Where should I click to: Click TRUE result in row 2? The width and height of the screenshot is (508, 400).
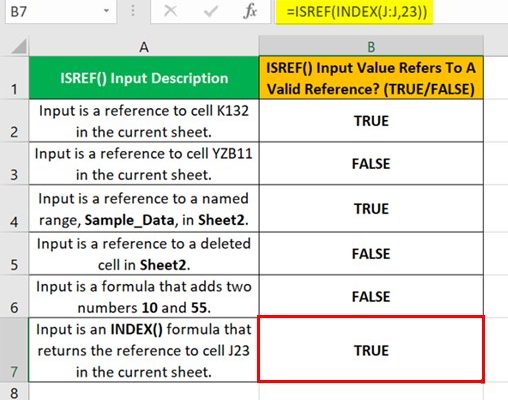(371, 121)
